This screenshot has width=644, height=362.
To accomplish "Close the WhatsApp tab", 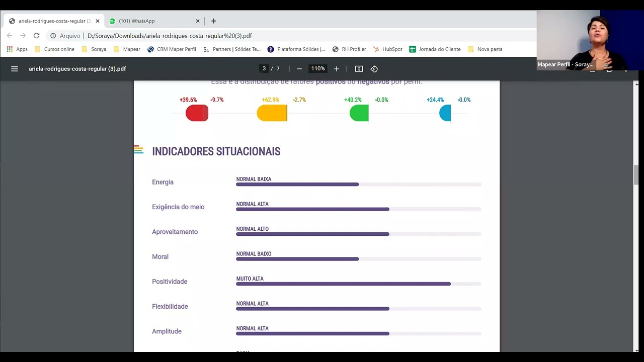I will coord(198,21).
